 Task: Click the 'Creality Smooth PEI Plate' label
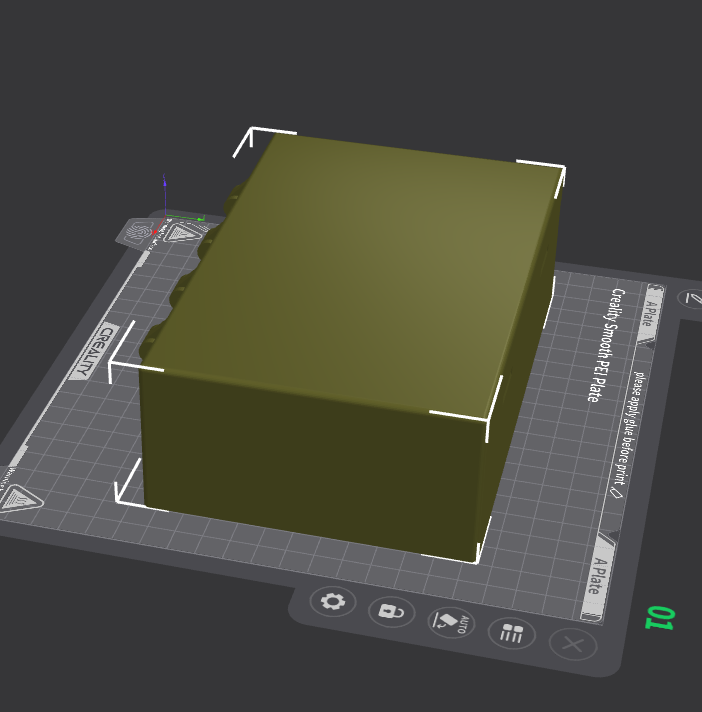tap(605, 345)
